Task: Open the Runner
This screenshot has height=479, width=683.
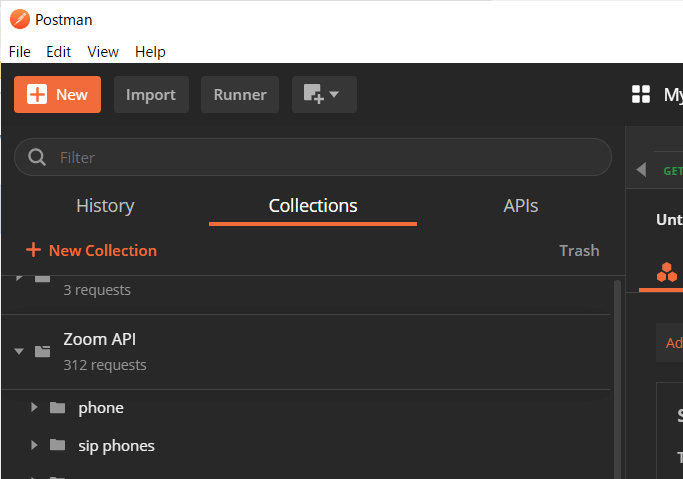Action: [x=240, y=94]
